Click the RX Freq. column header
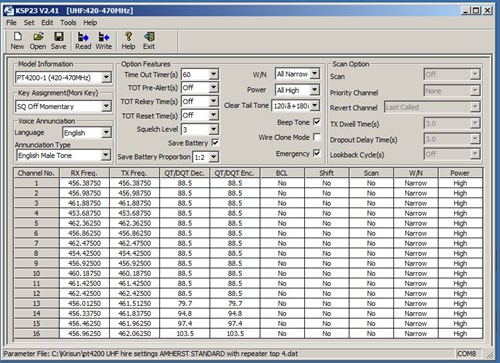 [84, 173]
